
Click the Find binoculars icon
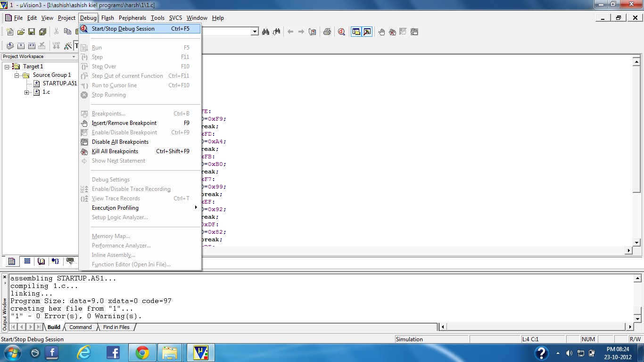tap(265, 32)
